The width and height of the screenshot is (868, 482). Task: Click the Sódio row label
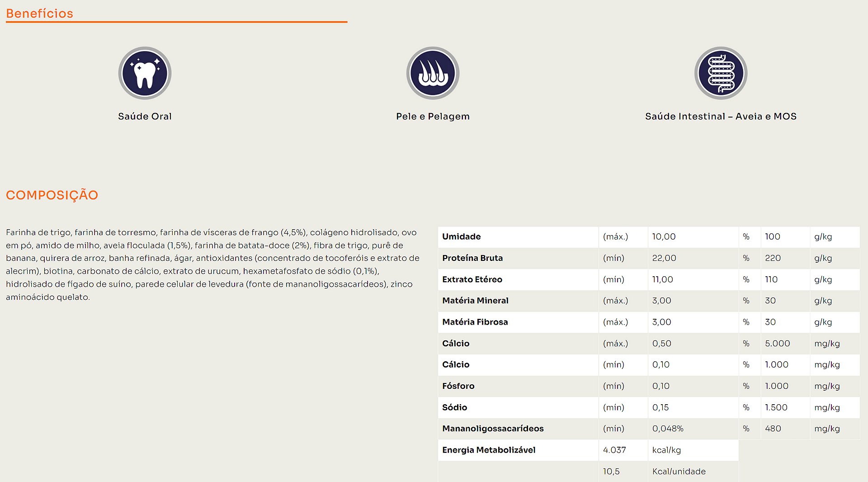(x=454, y=407)
